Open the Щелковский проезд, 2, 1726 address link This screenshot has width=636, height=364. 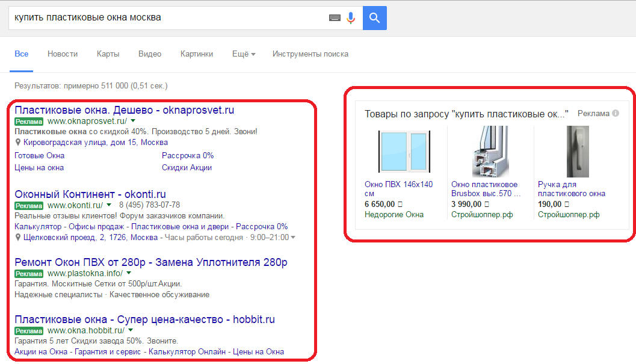(x=90, y=238)
